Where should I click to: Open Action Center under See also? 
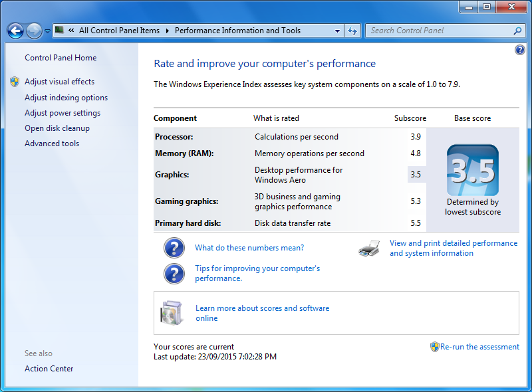point(49,369)
